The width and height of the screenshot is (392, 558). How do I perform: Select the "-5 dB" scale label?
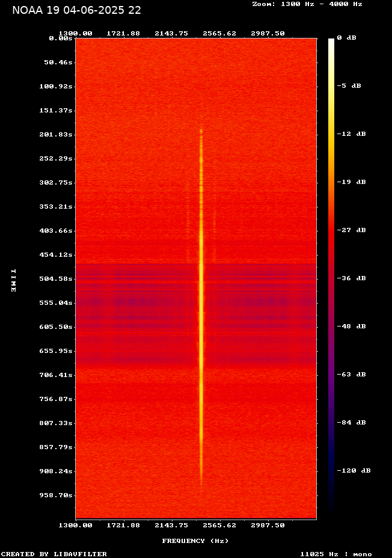(349, 86)
